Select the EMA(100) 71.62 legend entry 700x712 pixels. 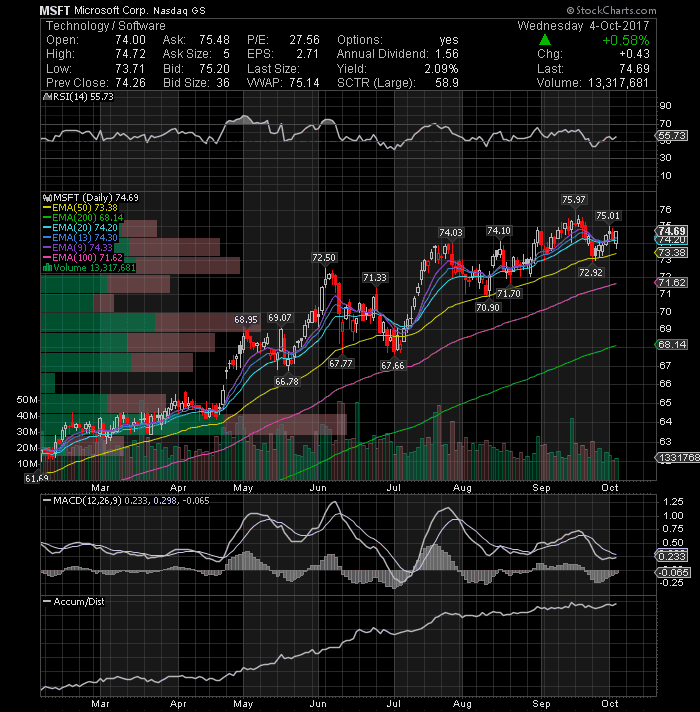[83, 257]
